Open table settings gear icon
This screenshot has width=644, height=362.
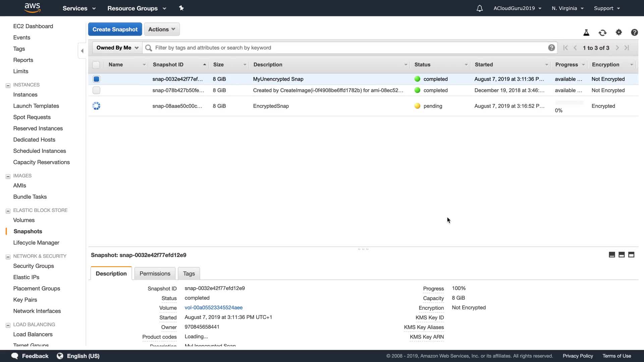[x=619, y=33]
